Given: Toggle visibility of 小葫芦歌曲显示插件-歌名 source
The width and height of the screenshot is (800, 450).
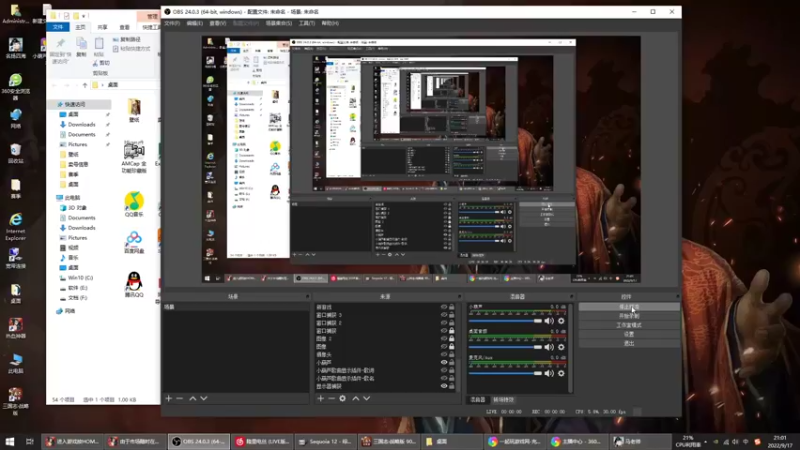Looking at the screenshot, I should (x=444, y=378).
